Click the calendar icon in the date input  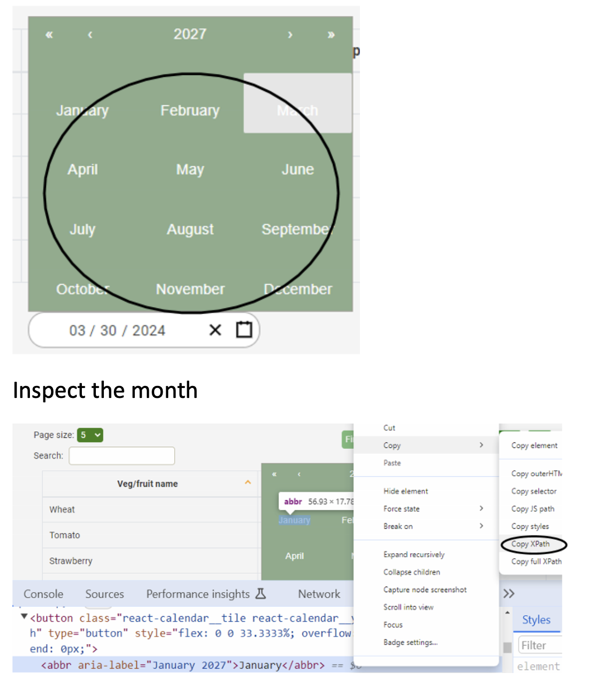243,330
